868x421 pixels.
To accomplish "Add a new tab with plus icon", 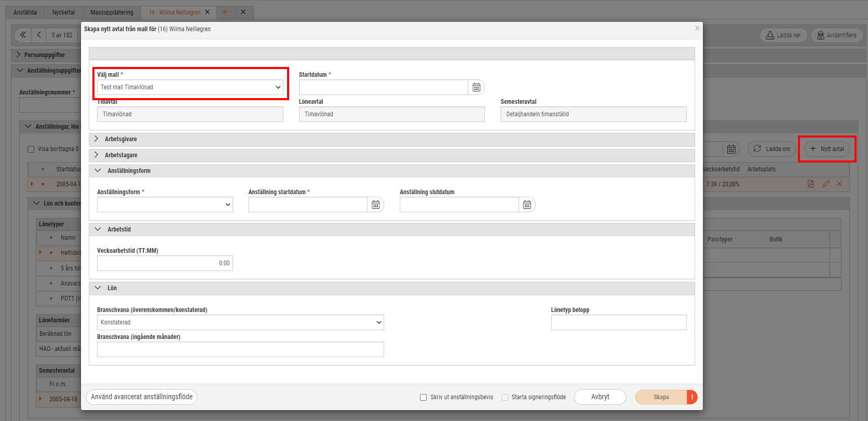I will coord(225,12).
